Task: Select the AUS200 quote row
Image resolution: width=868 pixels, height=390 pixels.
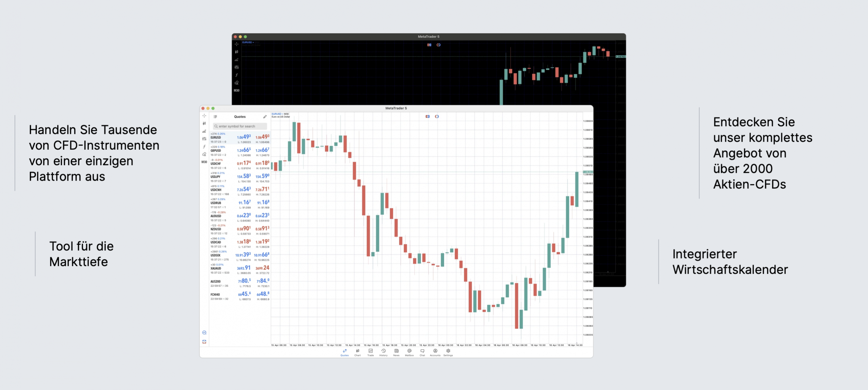Action: 240,282
